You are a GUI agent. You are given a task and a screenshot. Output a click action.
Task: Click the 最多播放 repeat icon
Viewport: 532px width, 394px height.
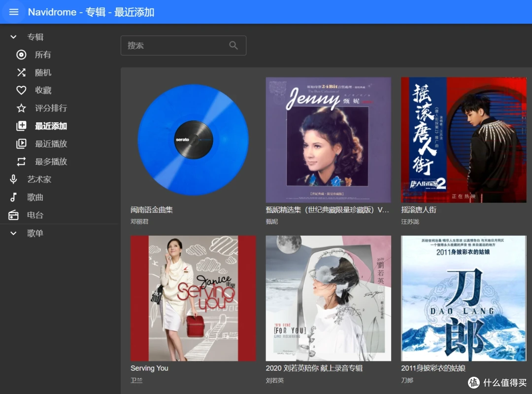(x=21, y=161)
